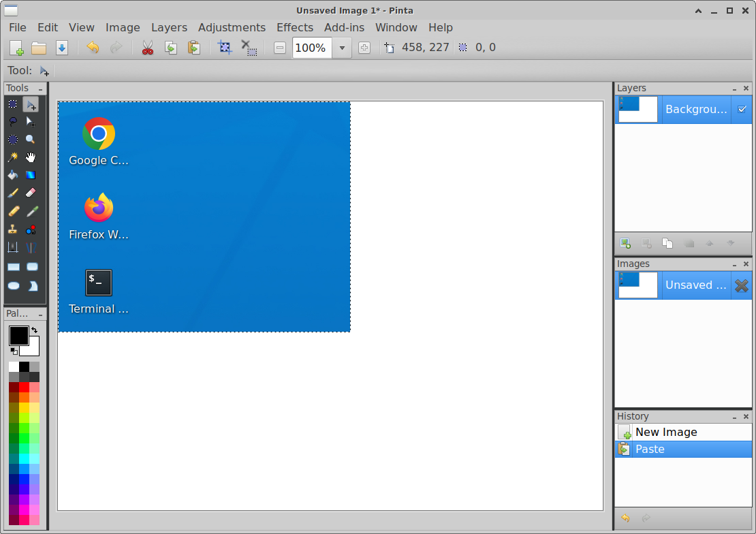The height and width of the screenshot is (534, 756).
Task: Select the Magic Wand tool
Action: (x=13, y=157)
